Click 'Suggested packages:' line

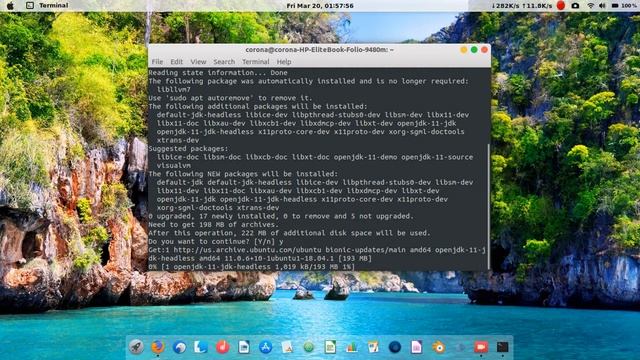(x=188, y=149)
